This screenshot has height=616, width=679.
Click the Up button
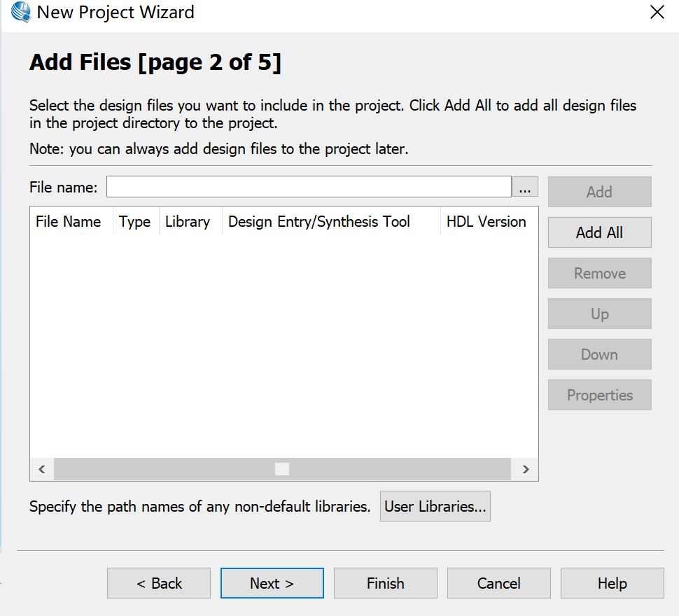pos(599,314)
